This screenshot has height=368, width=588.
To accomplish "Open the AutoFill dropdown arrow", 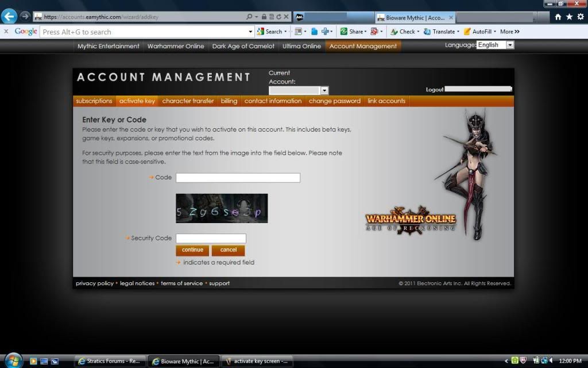I will (x=494, y=32).
